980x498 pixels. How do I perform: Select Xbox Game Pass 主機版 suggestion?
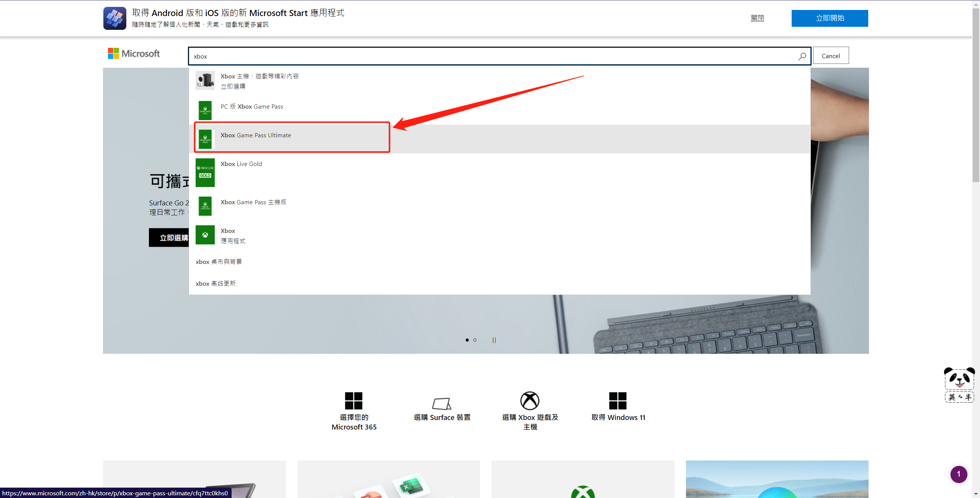pos(500,206)
